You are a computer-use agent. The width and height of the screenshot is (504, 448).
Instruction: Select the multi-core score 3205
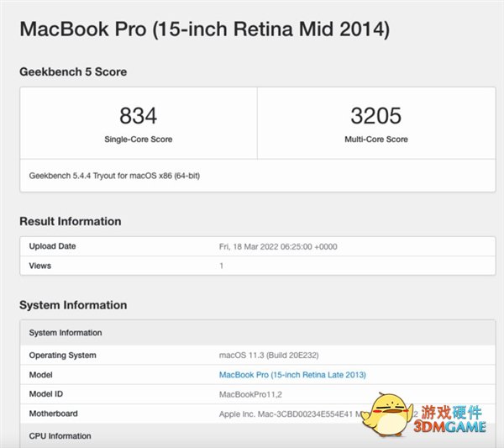pos(375,115)
